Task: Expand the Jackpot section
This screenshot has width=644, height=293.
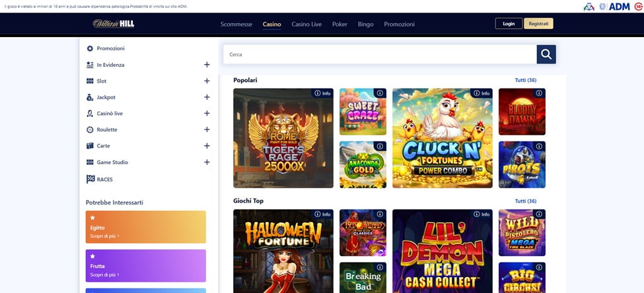Action: 207,97
